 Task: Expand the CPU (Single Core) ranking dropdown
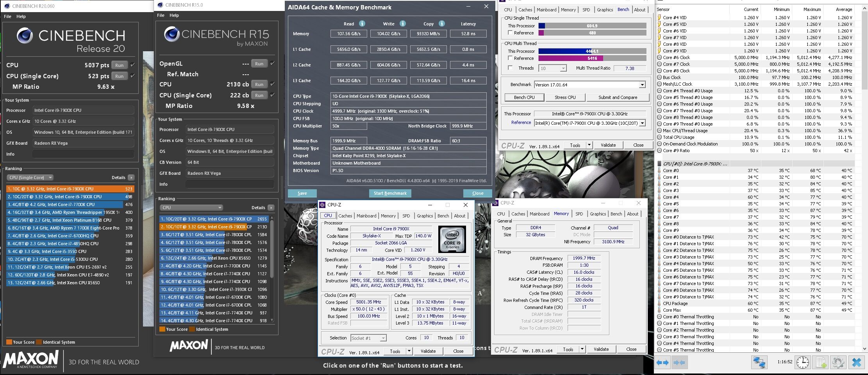tap(30, 178)
